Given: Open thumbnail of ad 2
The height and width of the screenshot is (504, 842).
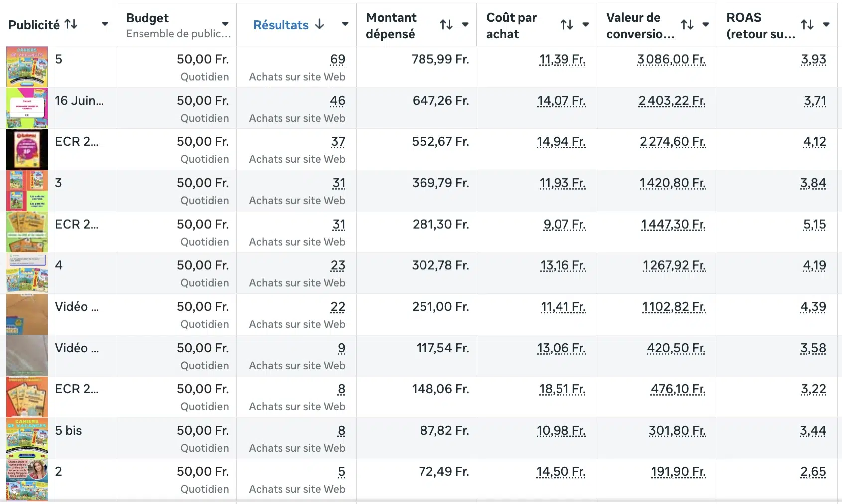Looking at the screenshot, I should (x=27, y=480).
